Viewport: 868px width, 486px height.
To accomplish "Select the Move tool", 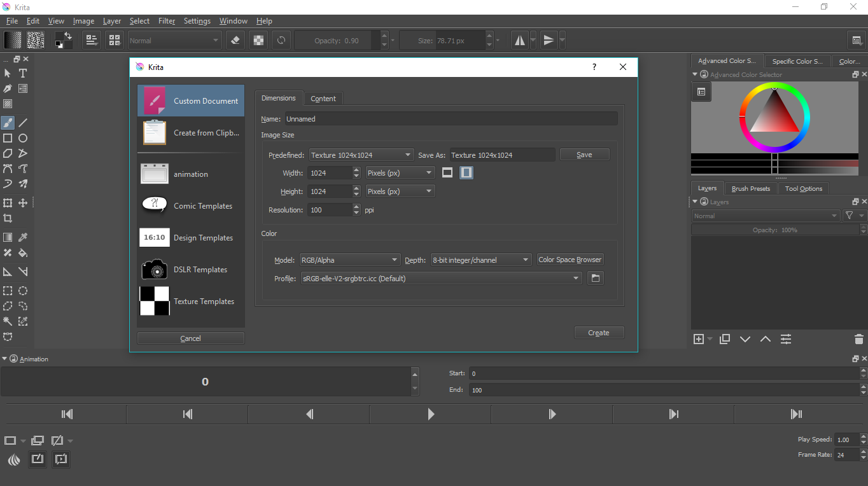I will point(23,203).
